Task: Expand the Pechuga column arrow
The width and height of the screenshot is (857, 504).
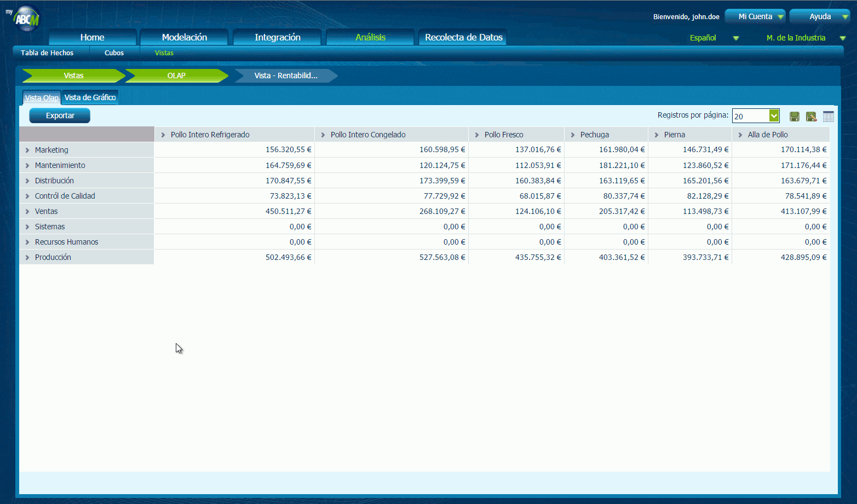Action: [573, 135]
